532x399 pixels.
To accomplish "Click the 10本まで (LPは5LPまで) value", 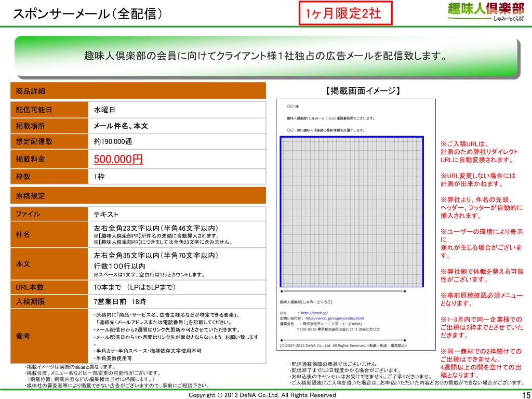I will point(135,287).
